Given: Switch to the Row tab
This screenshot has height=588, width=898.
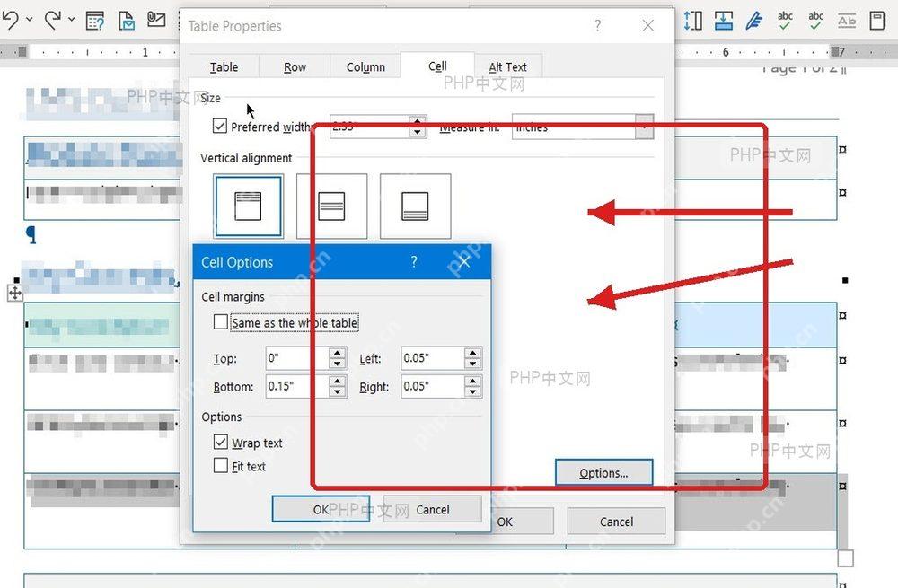Looking at the screenshot, I should point(295,67).
